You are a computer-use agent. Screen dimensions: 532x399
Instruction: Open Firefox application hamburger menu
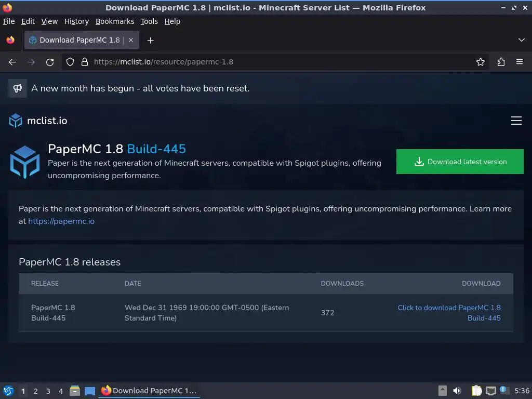[520, 62]
